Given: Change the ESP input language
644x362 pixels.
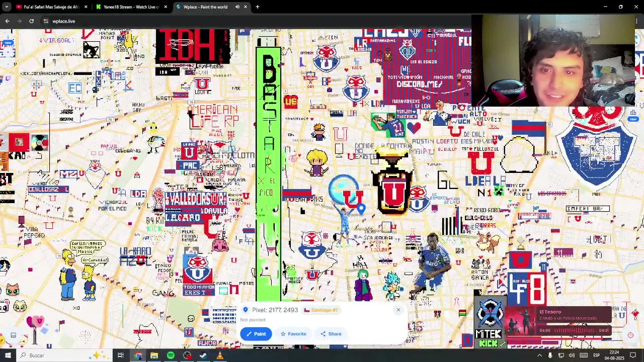Looking at the screenshot, I should (596, 355).
